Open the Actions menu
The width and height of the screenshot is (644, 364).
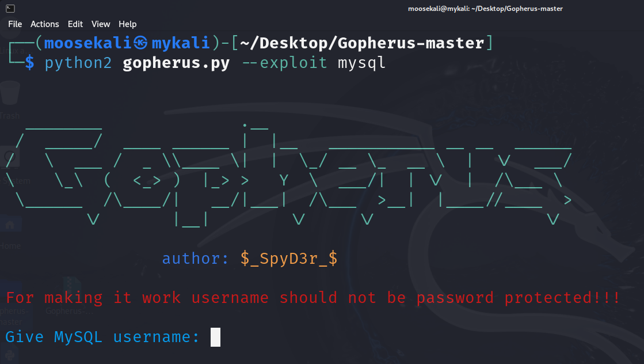(x=45, y=24)
